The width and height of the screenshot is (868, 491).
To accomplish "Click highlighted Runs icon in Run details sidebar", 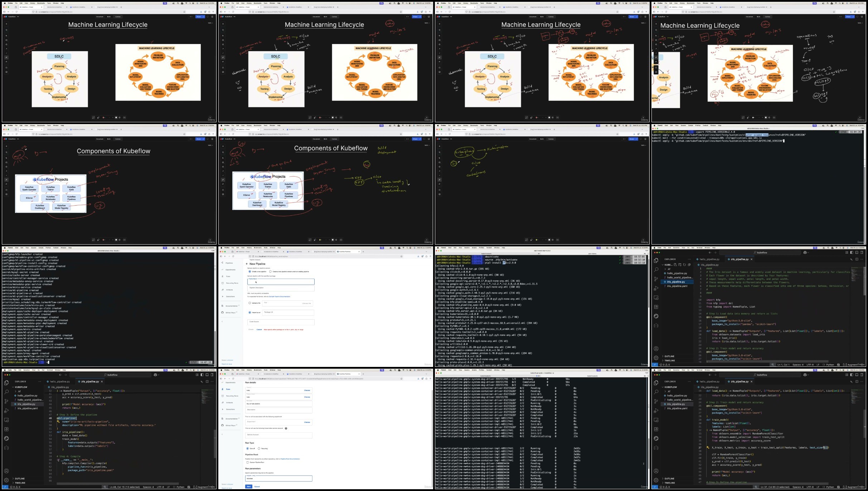I will point(222,389).
